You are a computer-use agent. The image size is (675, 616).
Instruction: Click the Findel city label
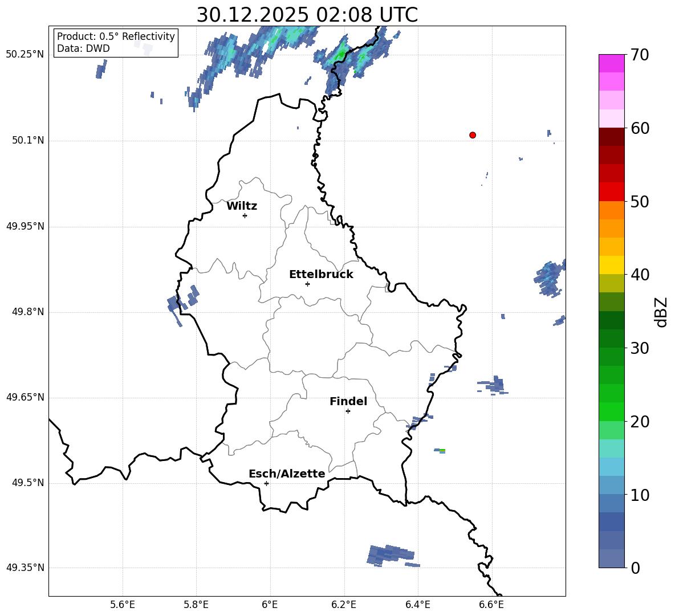[348, 401]
